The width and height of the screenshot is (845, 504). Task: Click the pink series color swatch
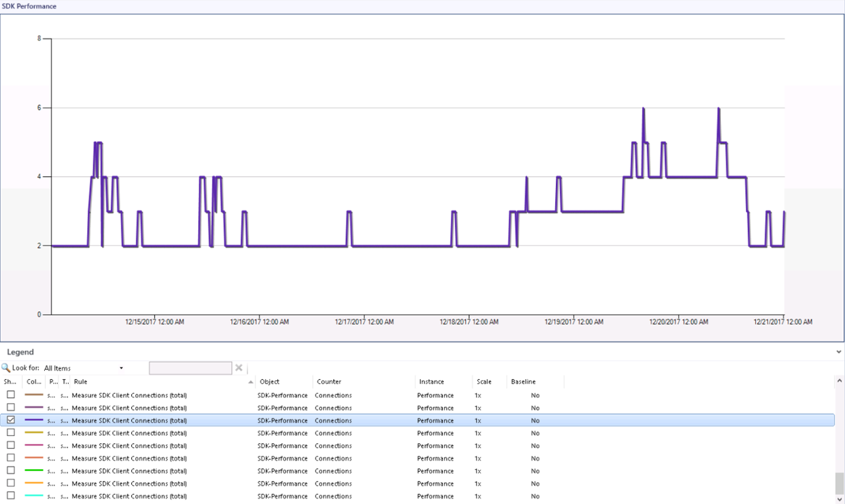[34, 446]
